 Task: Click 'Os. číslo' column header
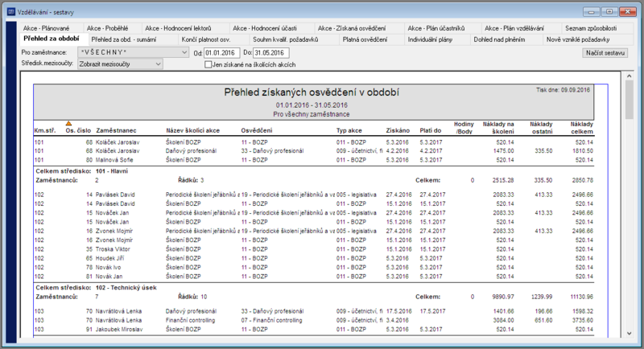click(x=78, y=131)
